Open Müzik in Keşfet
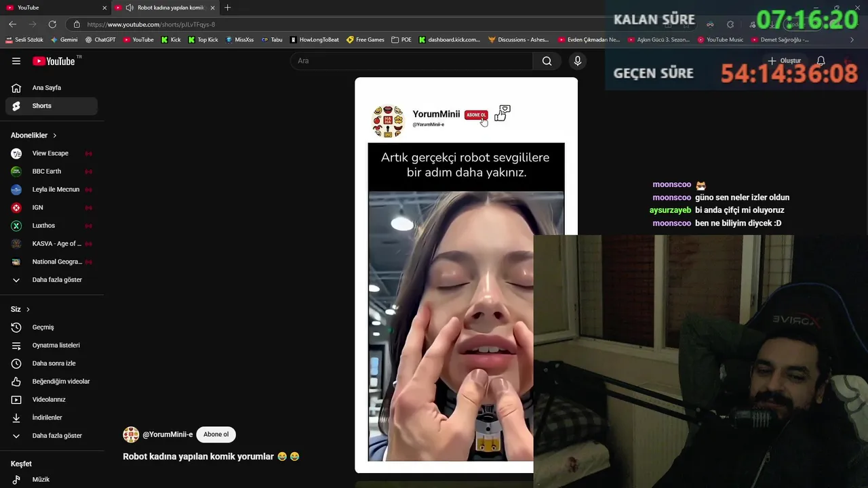The image size is (868, 488). (x=52, y=480)
